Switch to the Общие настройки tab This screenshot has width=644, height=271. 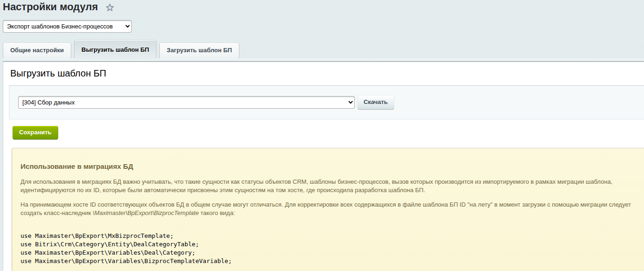click(x=37, y=50)
